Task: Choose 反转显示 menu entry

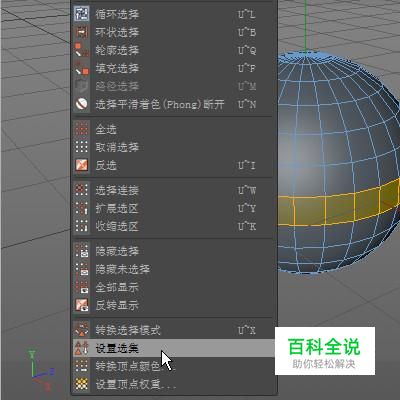Action: [173, 305]
